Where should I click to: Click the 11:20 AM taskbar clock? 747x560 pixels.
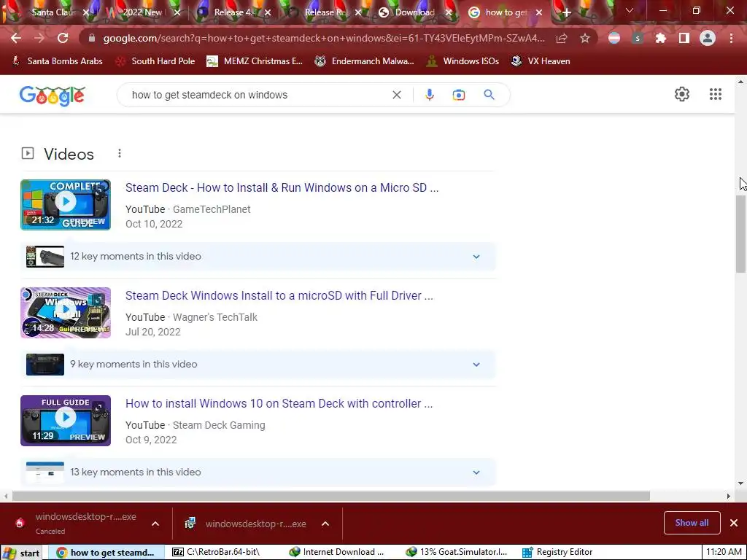click(723, 553)
